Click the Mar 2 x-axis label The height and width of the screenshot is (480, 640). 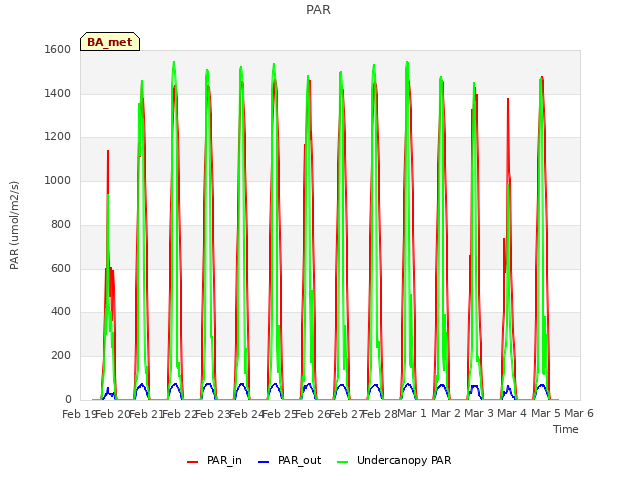point(446,413)
